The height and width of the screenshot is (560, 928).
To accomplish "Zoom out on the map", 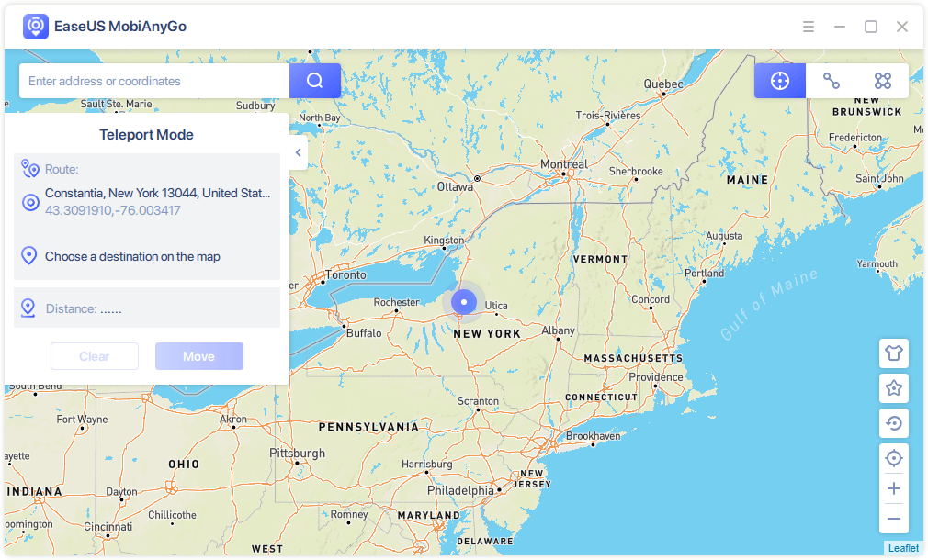I will click(893, 519).
